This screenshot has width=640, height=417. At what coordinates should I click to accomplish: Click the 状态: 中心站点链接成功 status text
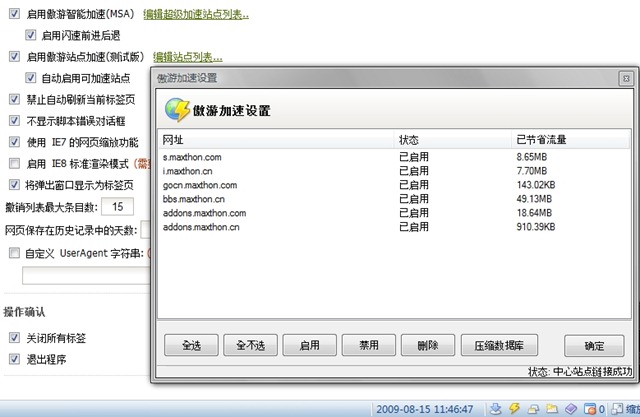pyautogui.click(x=580, y=371)
